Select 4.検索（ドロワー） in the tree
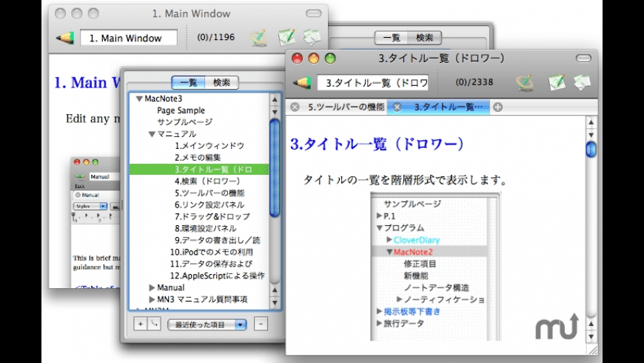 pos(207,181)
